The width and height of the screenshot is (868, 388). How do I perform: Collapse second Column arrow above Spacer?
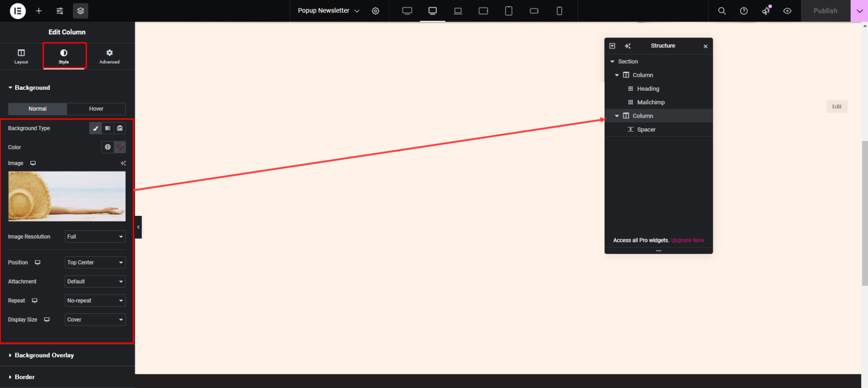[617, 116]
